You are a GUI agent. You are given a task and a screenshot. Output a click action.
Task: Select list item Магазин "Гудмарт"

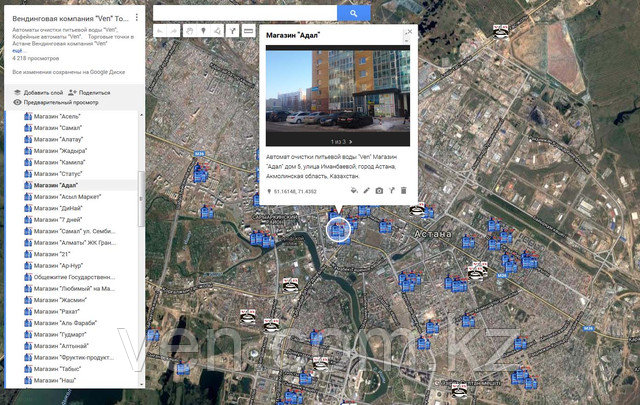click(60, 334)
